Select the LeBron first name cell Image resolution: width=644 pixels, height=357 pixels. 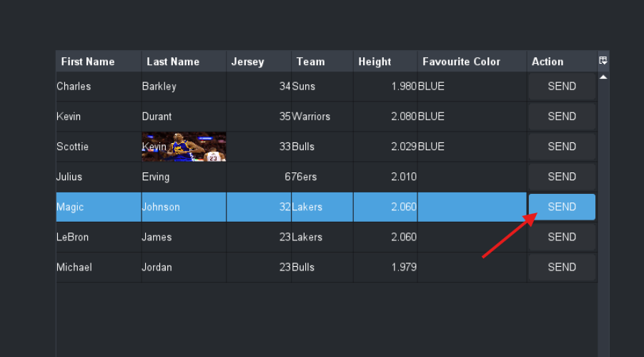coord(73,237)
